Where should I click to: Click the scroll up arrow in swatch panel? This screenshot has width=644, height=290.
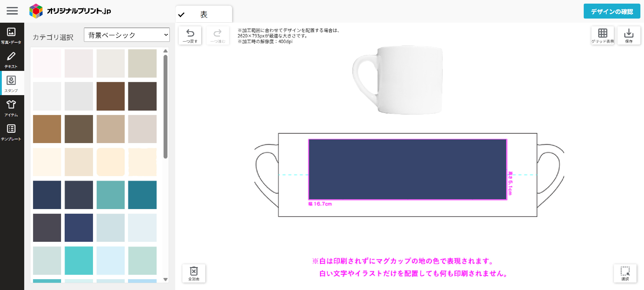[165, 51]
